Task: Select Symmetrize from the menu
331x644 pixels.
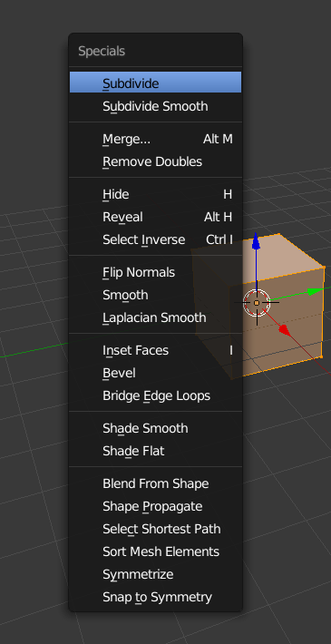Action: (155, 574)
